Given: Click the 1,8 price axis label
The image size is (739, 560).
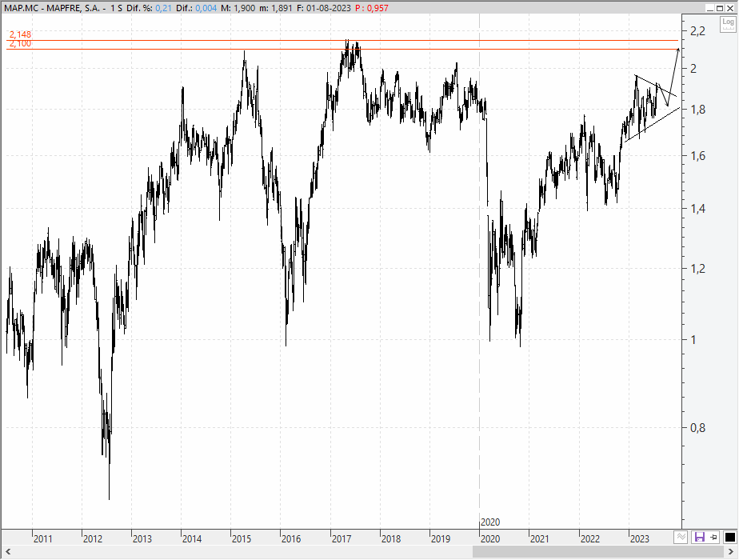Looking at the screenshot, I should (697, 110).
